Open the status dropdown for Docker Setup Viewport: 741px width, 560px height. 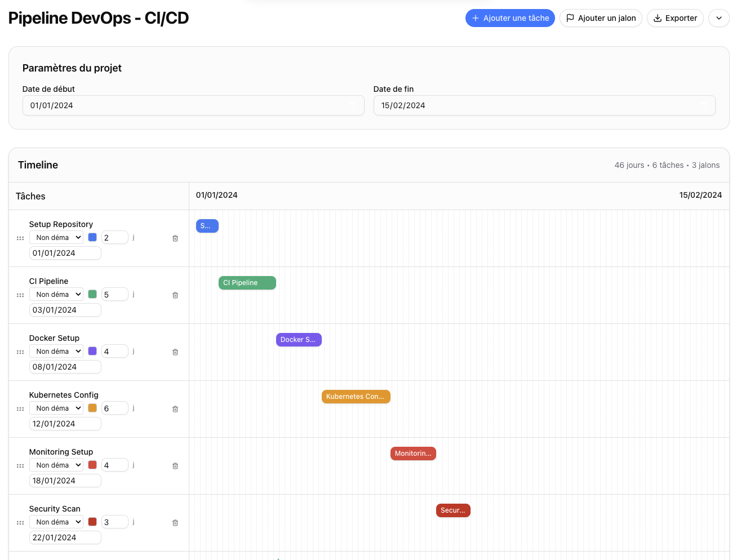[56, 350]
